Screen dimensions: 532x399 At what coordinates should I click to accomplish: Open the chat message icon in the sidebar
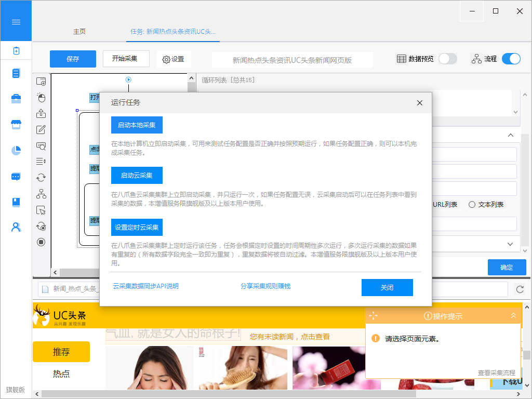point(16,176)
